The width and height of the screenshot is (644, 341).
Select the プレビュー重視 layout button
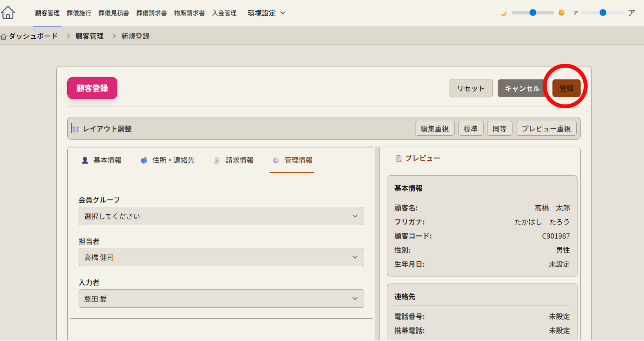tap(546, 129)
